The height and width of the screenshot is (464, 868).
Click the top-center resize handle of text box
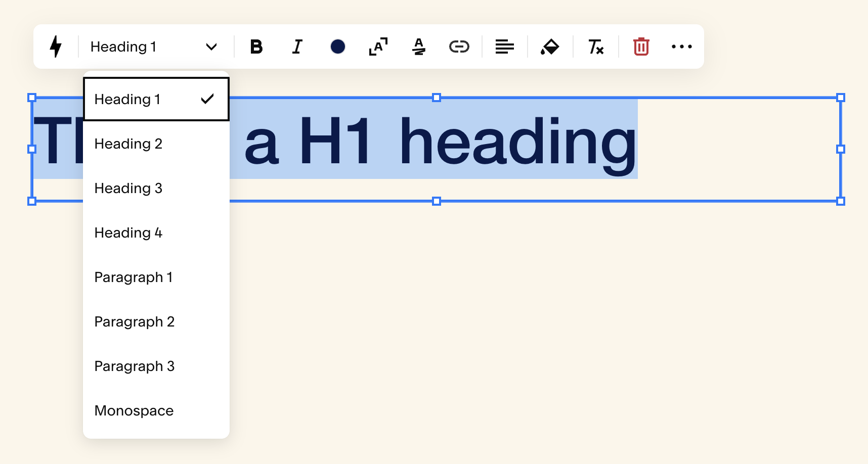pyautogui.click(x=437, y=98)
